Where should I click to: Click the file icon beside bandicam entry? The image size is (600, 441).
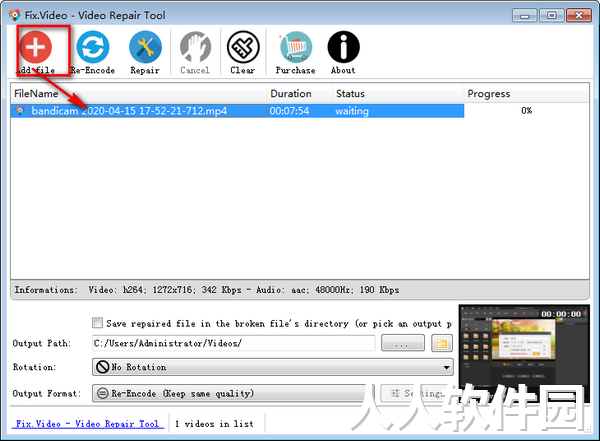[20, 111]
